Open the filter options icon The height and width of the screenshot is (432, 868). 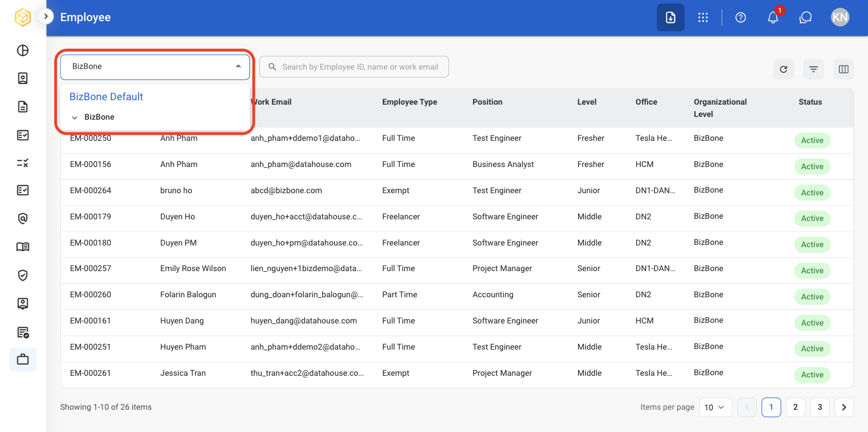pyautogui.click(x=813, y=69)
